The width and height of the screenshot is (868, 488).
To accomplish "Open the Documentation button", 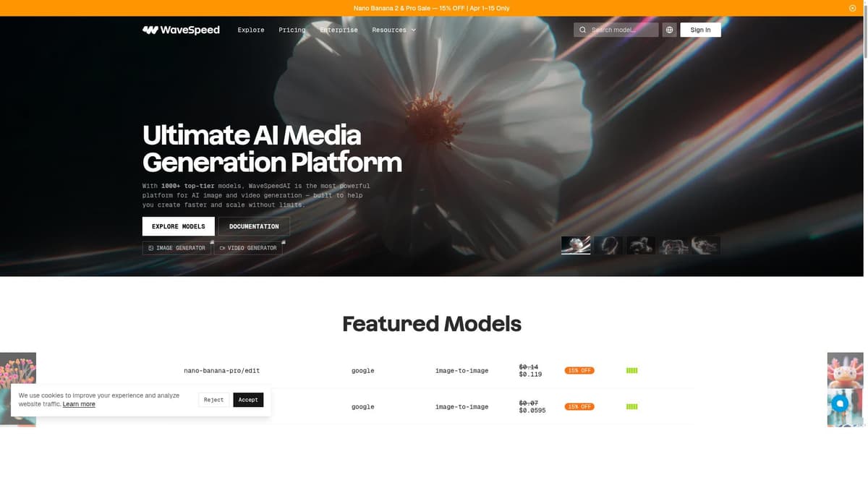I will click(x=254, y=226).
